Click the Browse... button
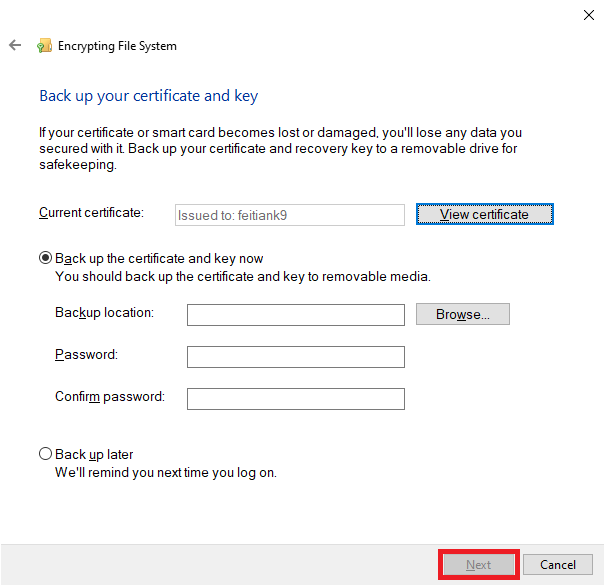The image size is (605, 586). point(463,314)
